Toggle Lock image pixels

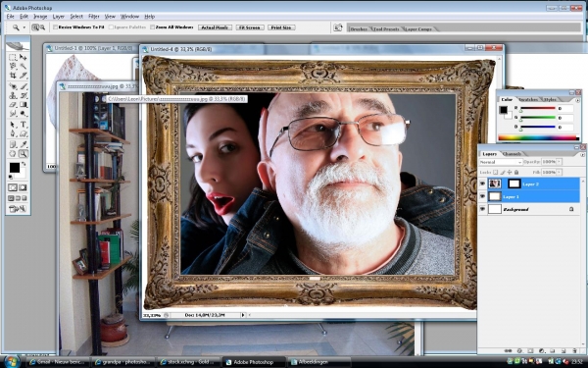pos(503,172)
